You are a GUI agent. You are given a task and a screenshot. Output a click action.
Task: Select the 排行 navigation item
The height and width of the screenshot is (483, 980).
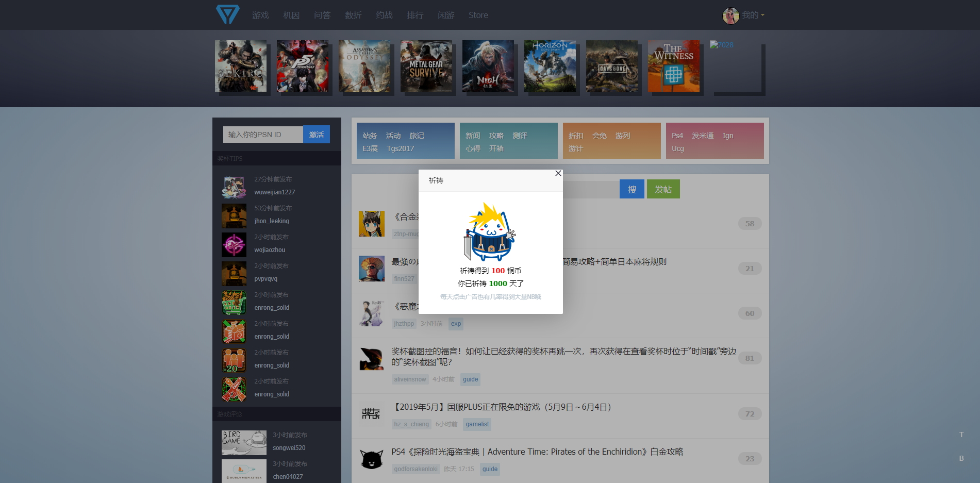415,15
